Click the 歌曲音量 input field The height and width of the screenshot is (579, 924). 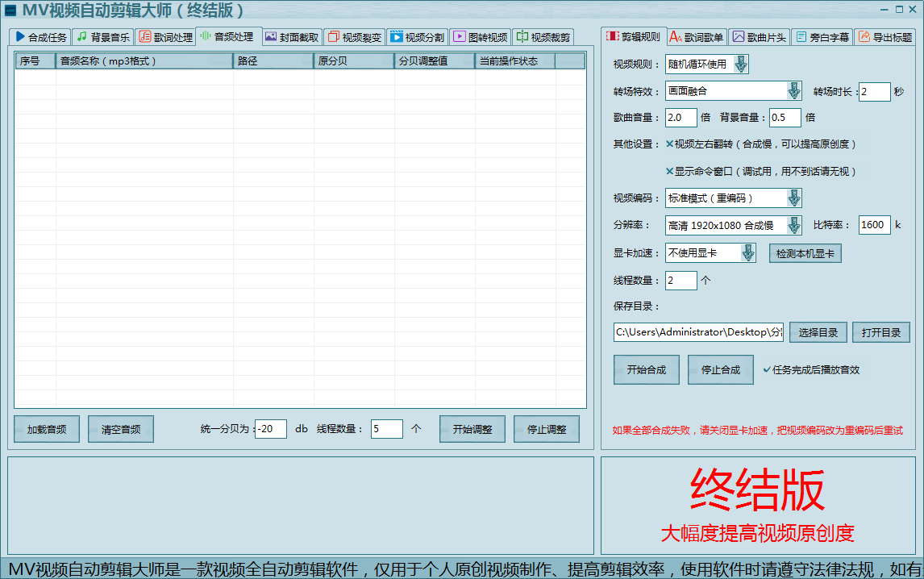pos(681,118)
